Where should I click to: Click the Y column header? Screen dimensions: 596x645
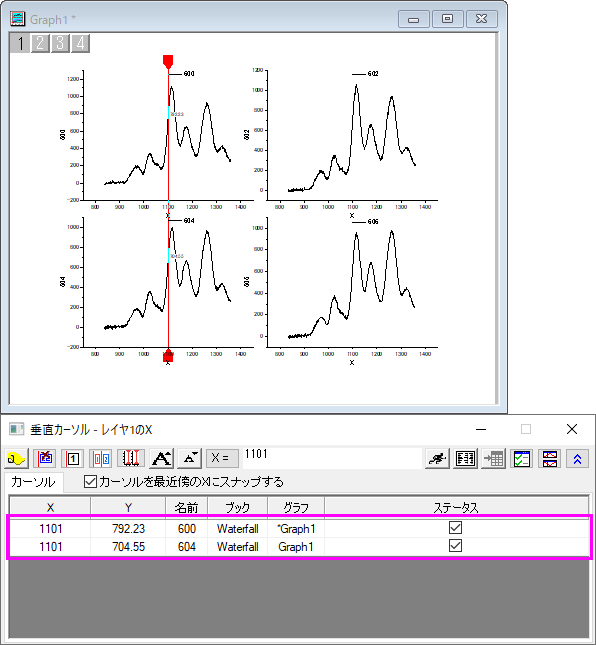[128, 508]
